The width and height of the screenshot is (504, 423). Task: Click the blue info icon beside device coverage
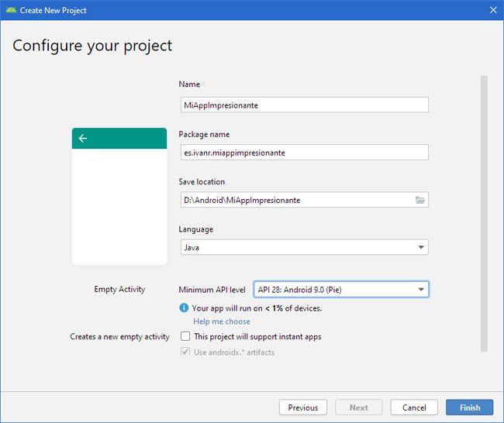(x=184, y=308)
